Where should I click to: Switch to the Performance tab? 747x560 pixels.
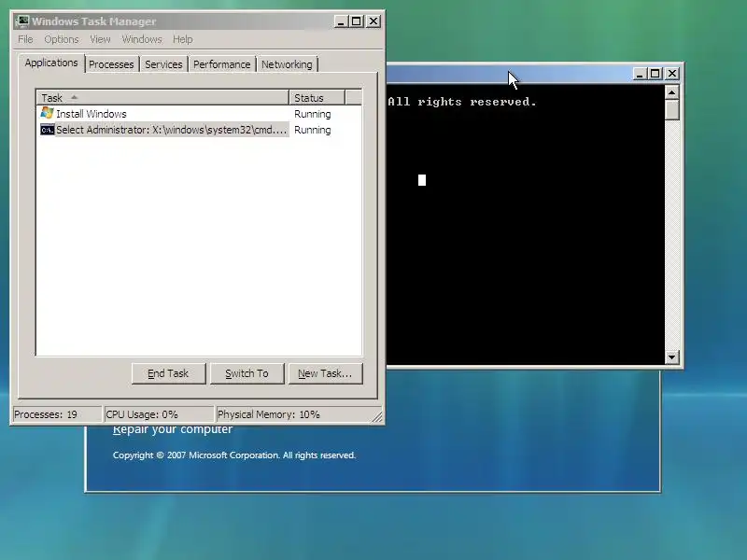pos(221,64)
